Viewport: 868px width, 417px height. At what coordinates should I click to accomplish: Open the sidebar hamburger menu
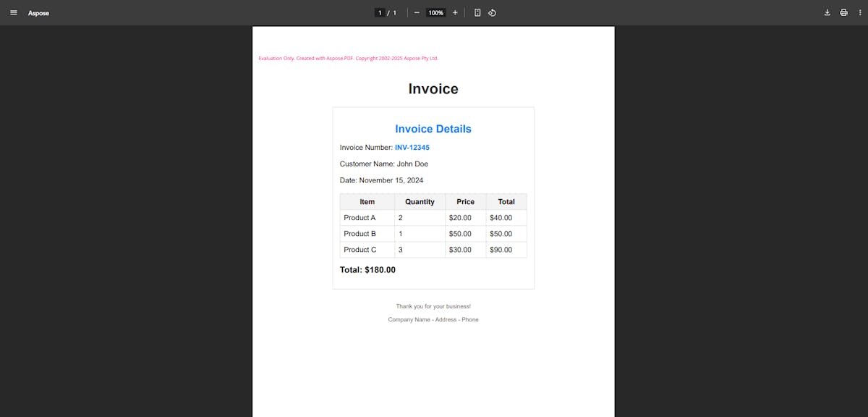(13, 12)
